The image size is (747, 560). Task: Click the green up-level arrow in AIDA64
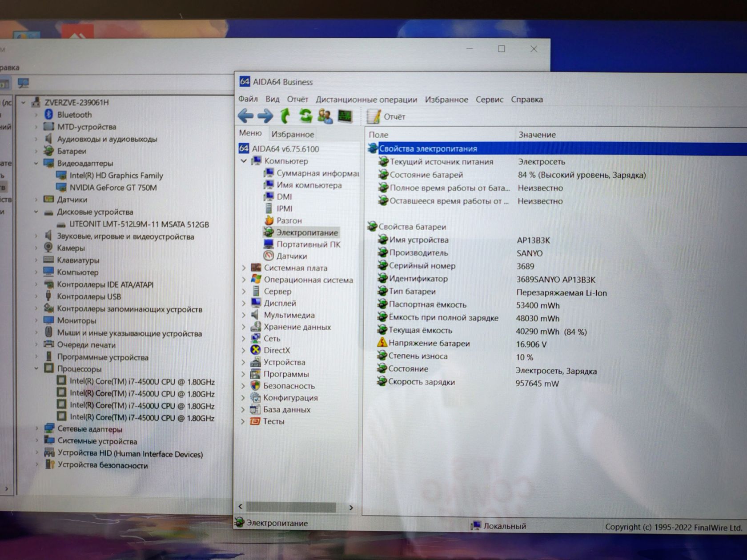point(285,116)
